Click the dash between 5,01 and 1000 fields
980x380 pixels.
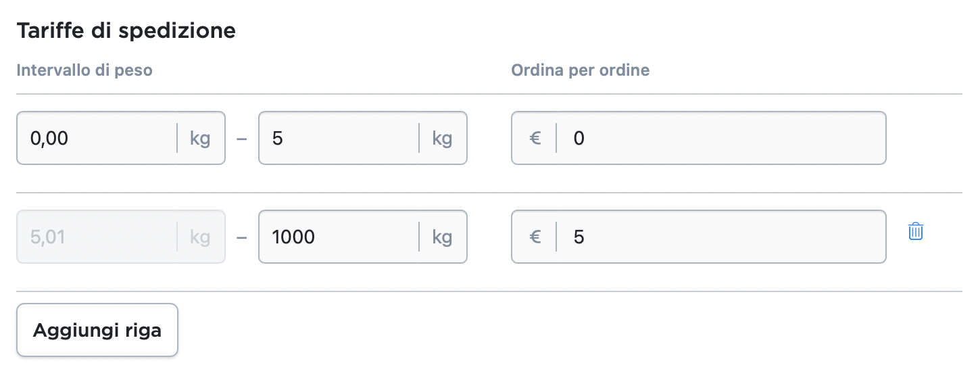[x=242, y=237]
